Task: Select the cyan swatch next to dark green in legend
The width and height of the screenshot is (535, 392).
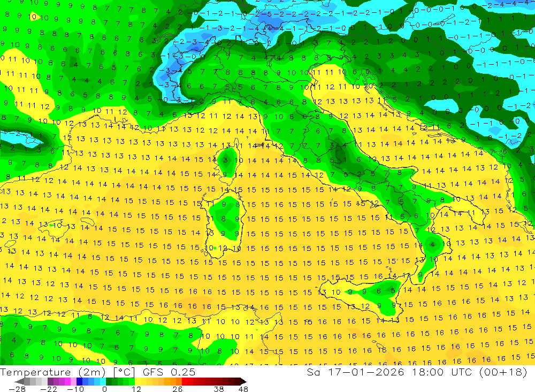Action: pos(103,381)
